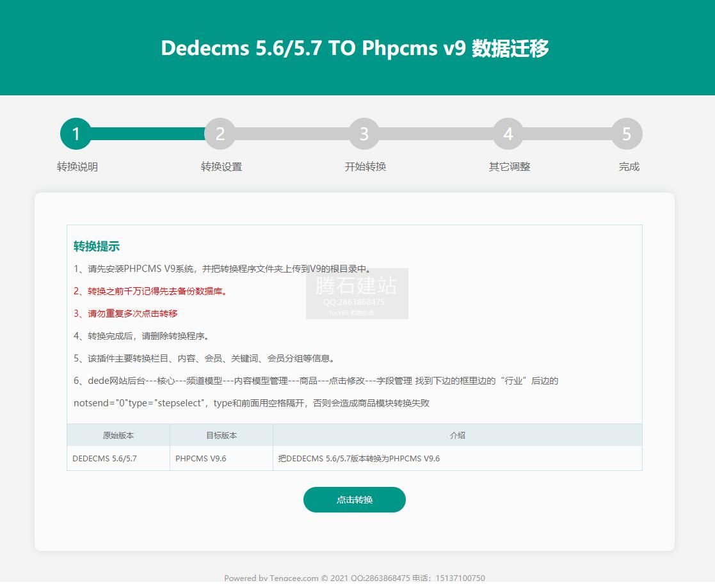Screen dimensions: 715x588
Task: Click the 点击转换 button
Action: tap(355, 500)
